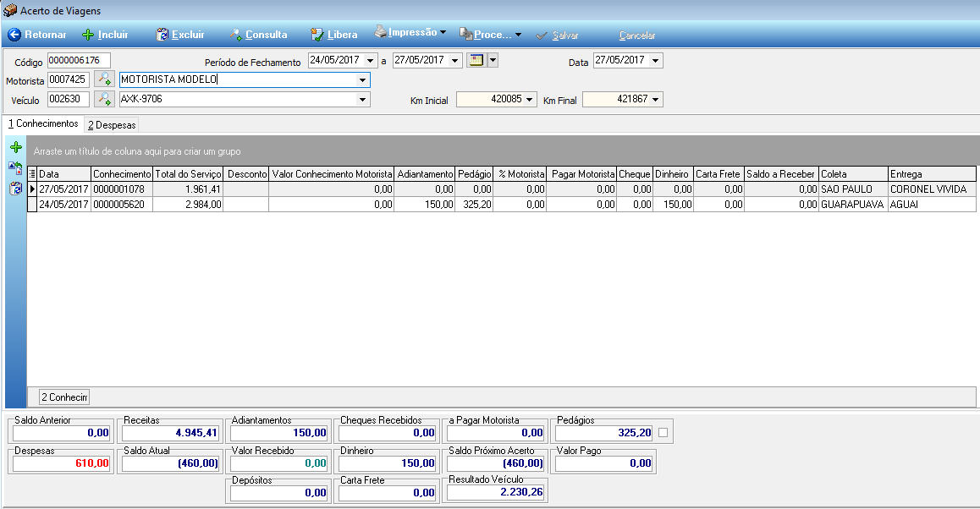The image size is (980, 509).
Task: Toggle the checkbox beside Pedágios total
Action: pos(663,432)
